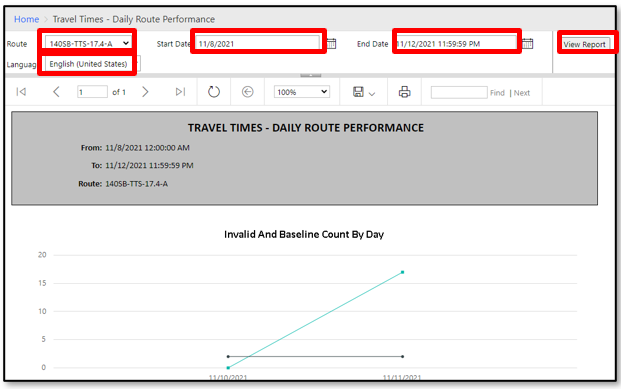This screenshot has width=621, height=389.
Task: Click the y-axis label 20
Action: (42, 255)
